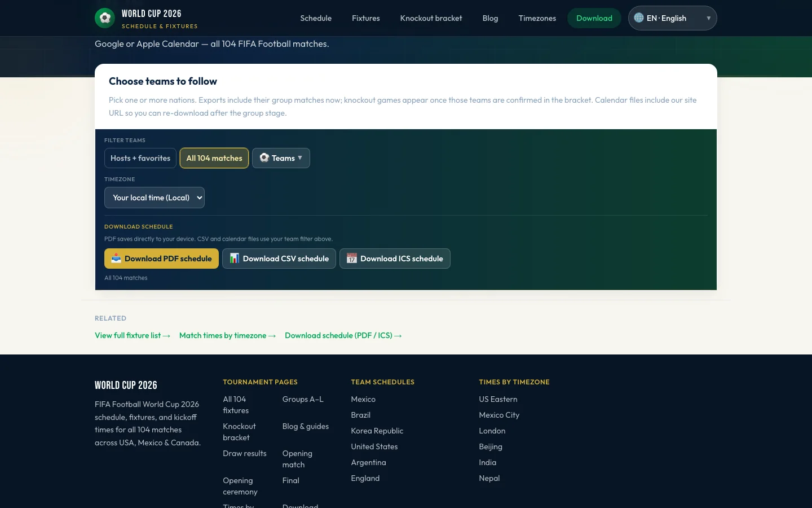Open footer Knockout bracket link

(239, 432)
